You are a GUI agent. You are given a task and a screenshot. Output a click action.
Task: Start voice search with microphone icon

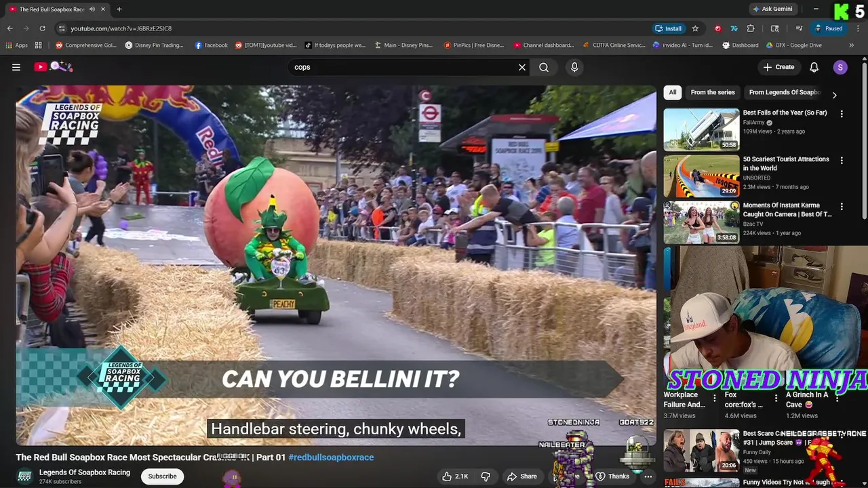coord(574,67)
